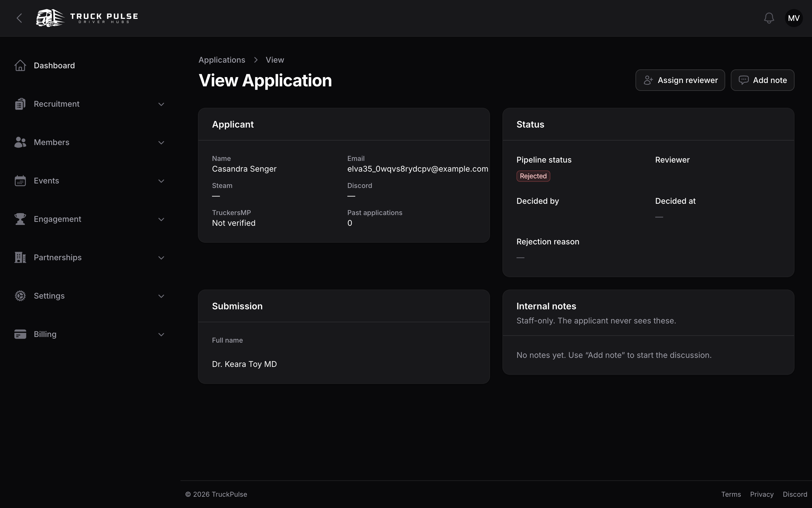
Task: Click the Partnerships building icon
Action: [20, 257]
